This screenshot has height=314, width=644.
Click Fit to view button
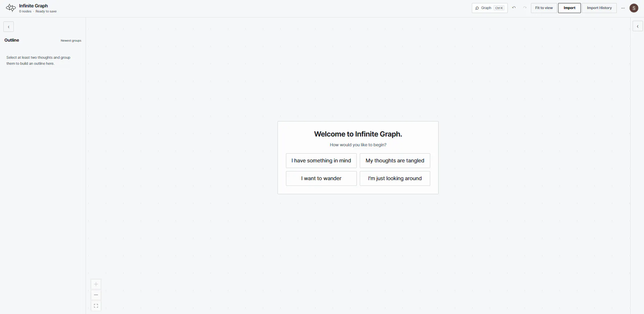(544, 8)
